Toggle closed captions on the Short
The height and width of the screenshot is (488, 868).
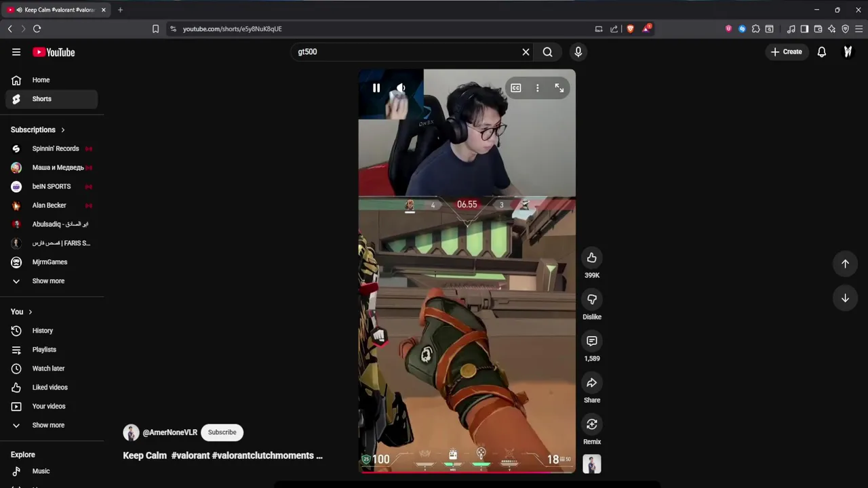tap(516, 88)
